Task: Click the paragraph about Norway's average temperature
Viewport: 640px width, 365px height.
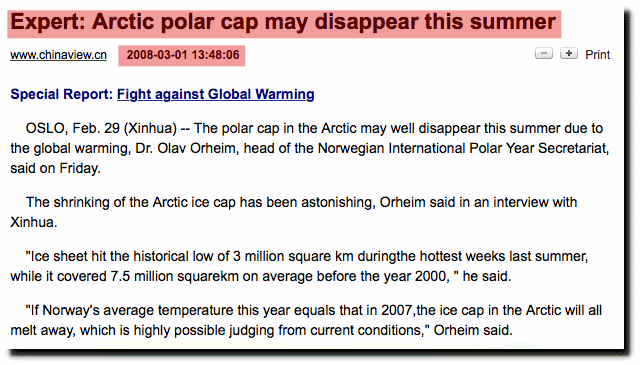Action: point(306,320)
